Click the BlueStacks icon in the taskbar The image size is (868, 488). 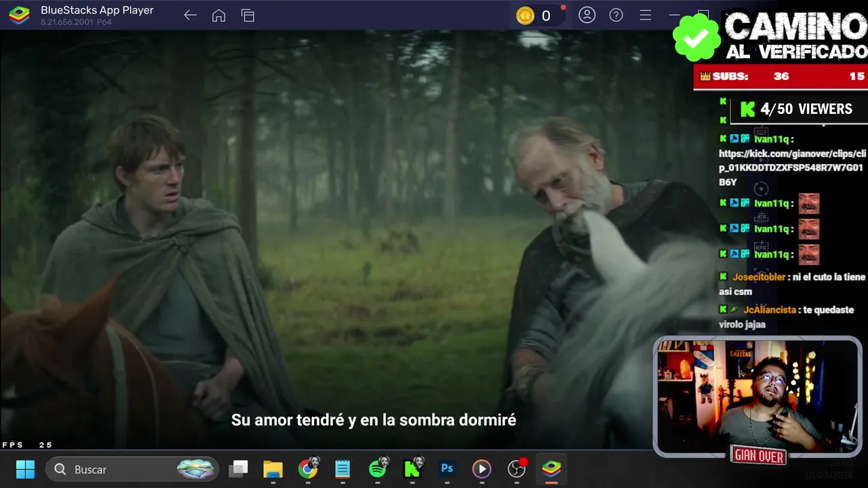pyautogui.click(x=551, y=469)
